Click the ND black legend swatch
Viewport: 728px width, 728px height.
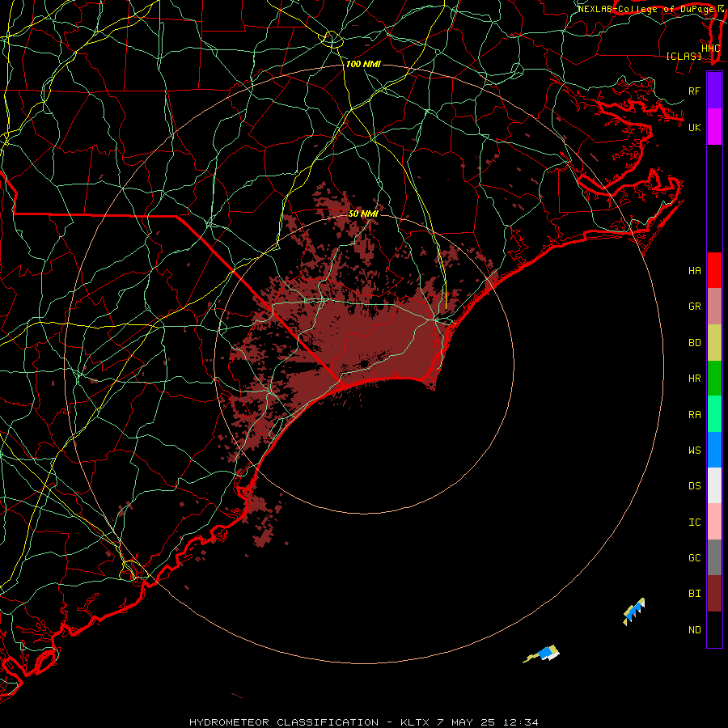714,629
